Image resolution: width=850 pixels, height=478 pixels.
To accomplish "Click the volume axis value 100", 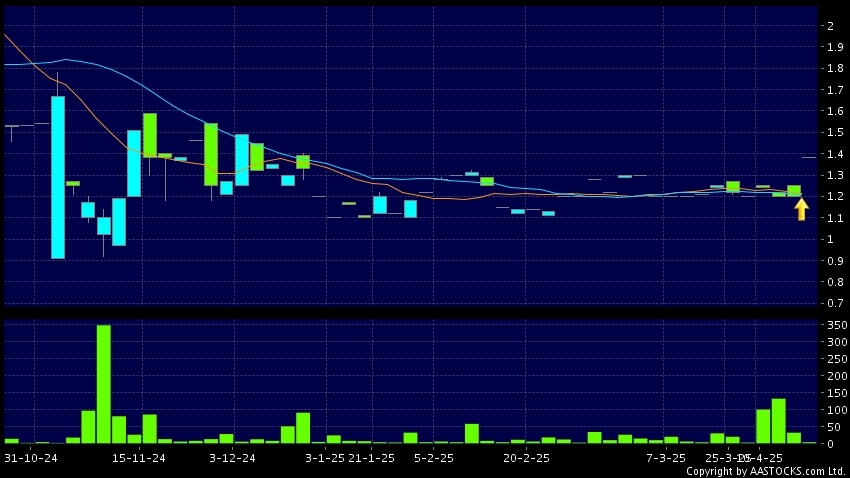I will point(837,410).
